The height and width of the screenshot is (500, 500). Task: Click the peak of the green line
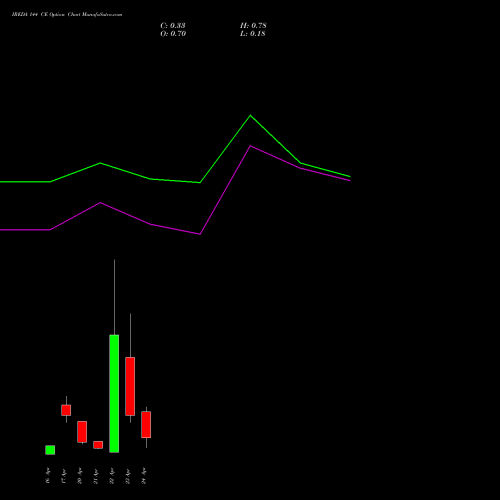point(251,116)
